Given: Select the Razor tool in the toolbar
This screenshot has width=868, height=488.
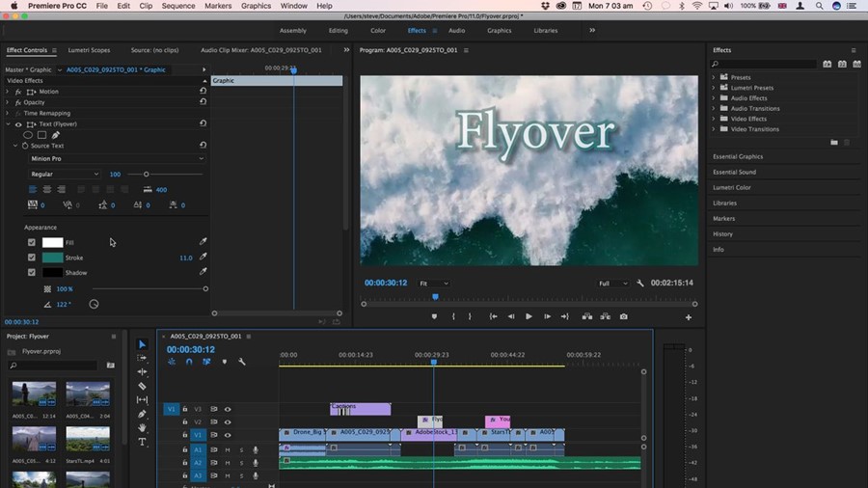Looking at the screenshot, I should pyautogui.click(x=143, y=386).
